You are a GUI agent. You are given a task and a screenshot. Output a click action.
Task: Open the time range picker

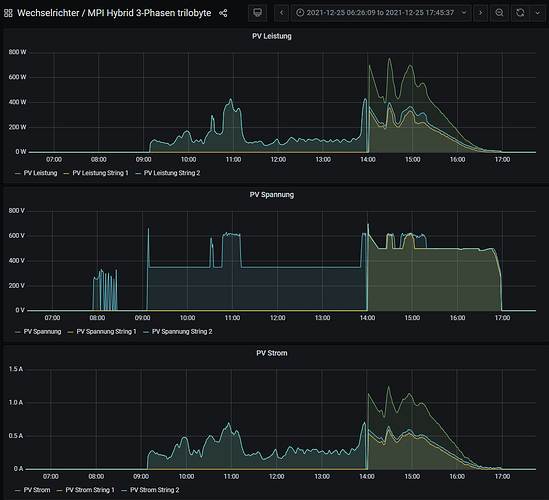click(x=381, y=13)
